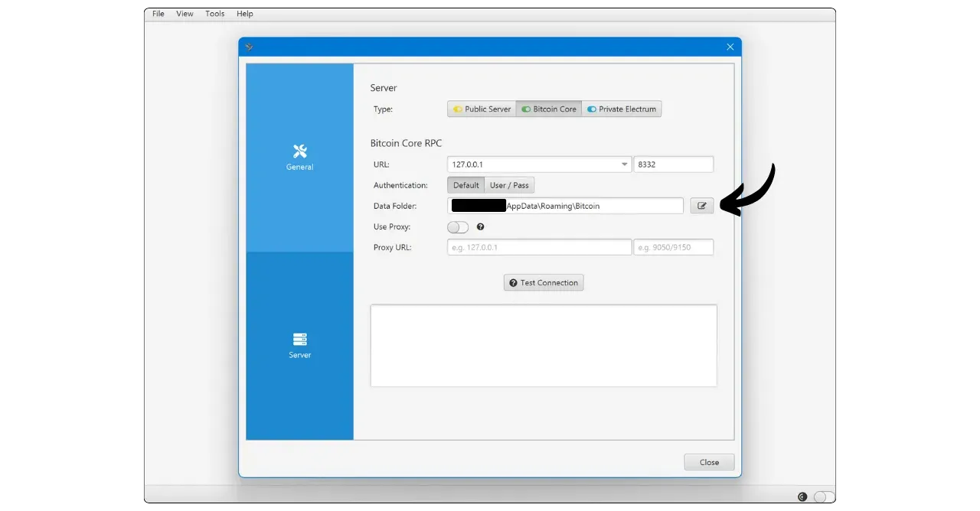Click the Data Folder edit icon button
The image size is (980, 511).
[x=701, y=206]
